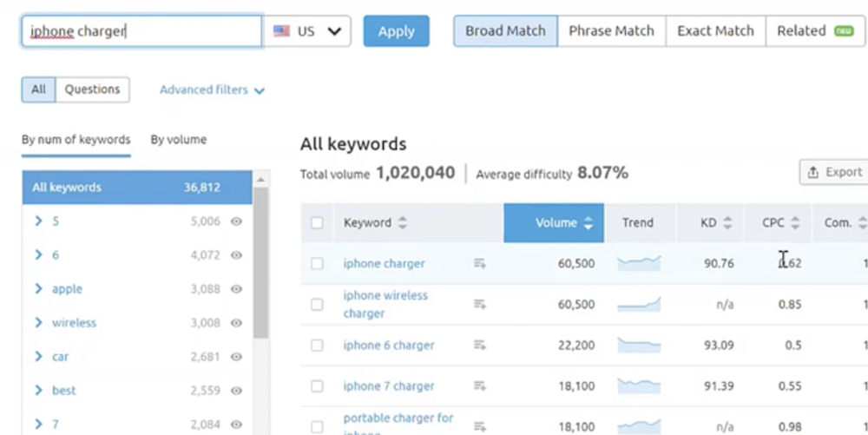This screenshot has width=868, height=435.
Task: Open the iphone wireless charger keyword link
Action: click(385, 305)
